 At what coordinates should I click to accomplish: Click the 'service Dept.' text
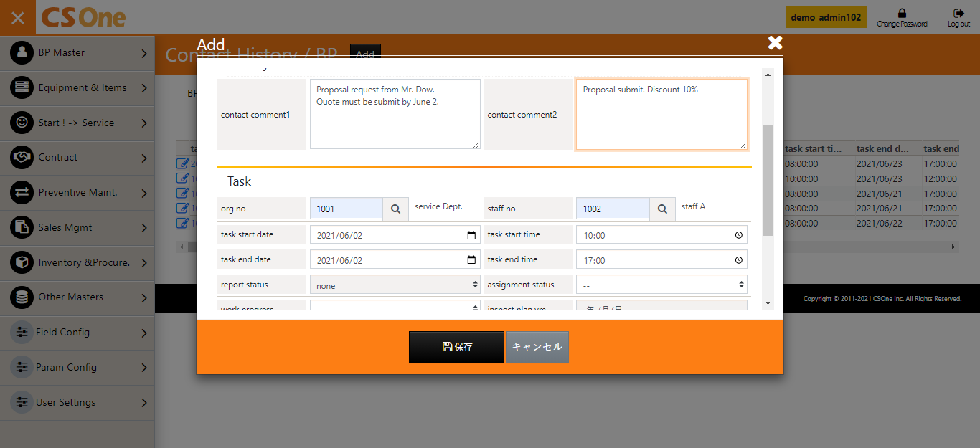click(438, 206)
